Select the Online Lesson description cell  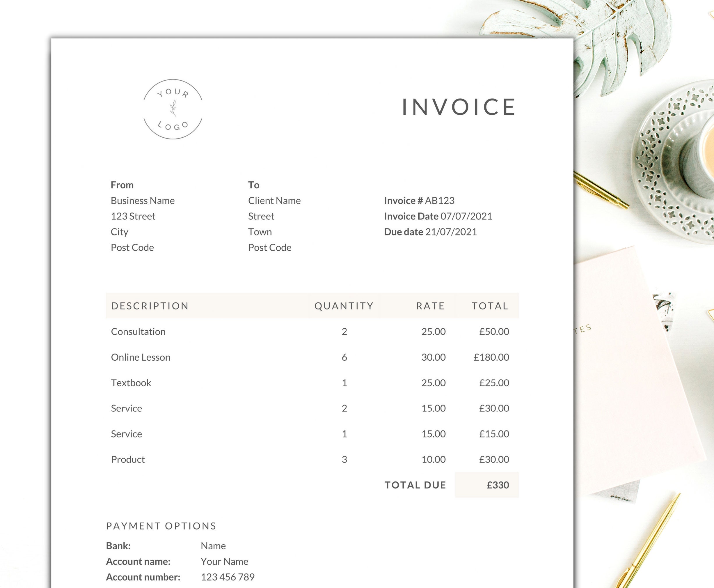coord(141,357)
